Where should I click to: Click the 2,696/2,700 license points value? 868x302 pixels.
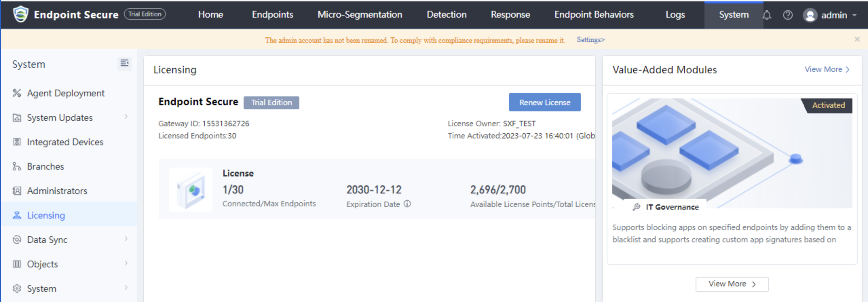[498, 190]
